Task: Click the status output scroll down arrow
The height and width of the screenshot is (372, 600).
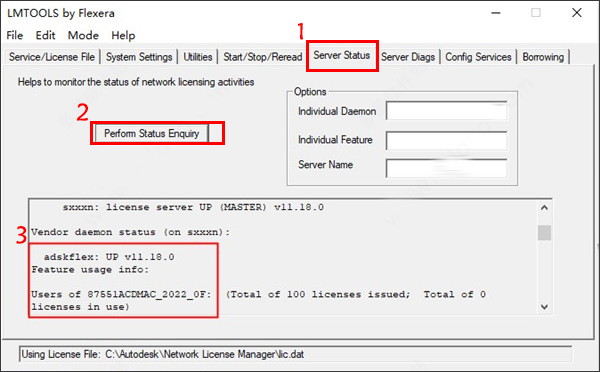Action: (544, 307)
